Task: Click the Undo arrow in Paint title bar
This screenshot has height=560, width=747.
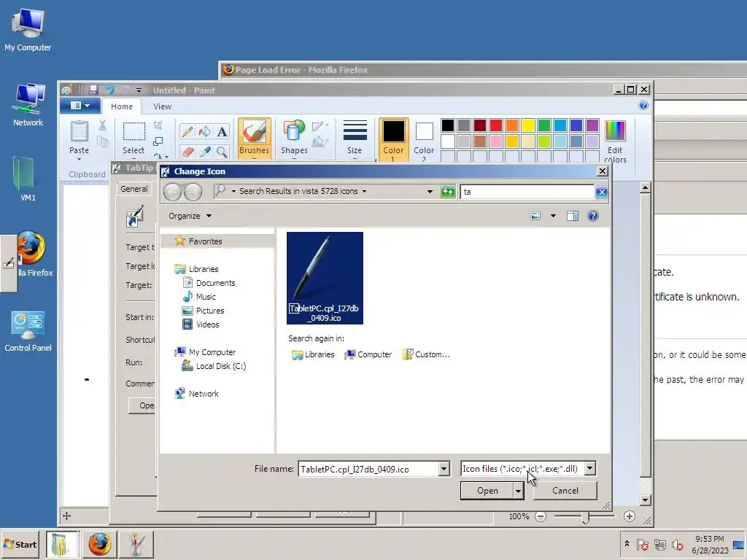Action: [x=109, y=90]
